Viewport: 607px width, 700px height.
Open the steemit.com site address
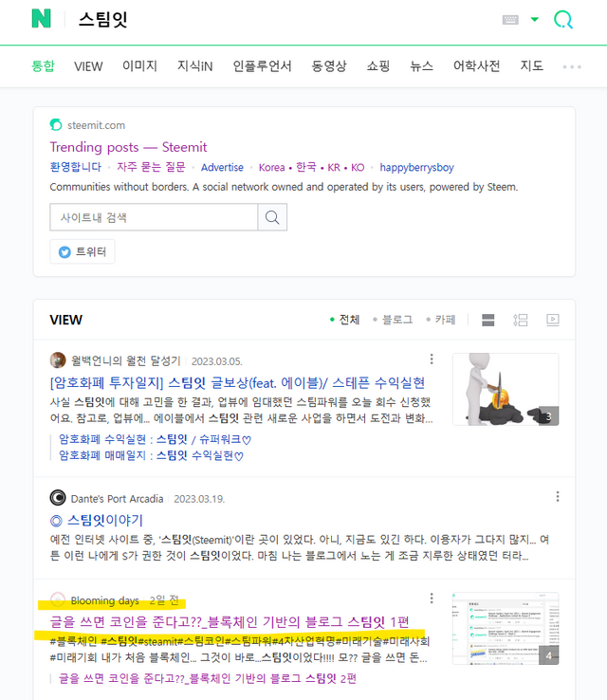[96, 125]
